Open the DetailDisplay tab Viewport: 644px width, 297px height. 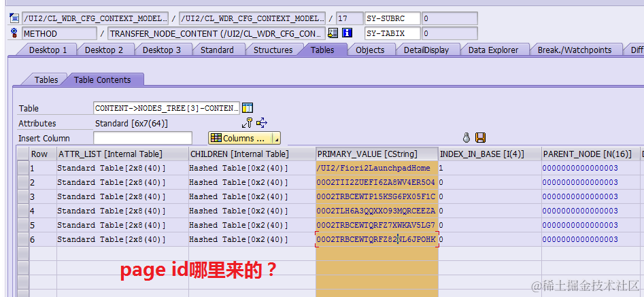(426, 50)
